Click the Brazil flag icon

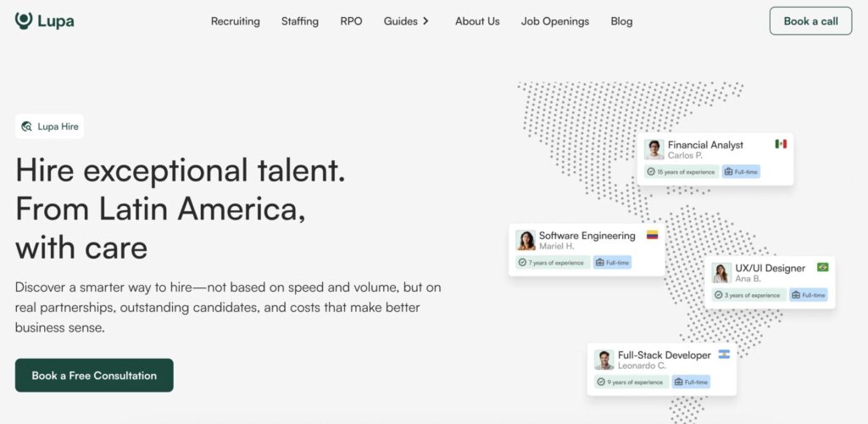pyautogui.click(x=822, y=267)
